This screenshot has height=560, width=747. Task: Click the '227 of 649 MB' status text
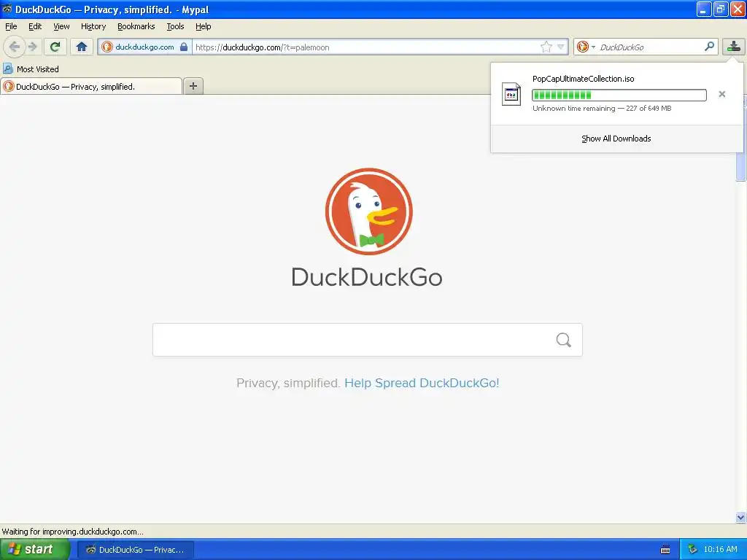[x=649, y=108]
